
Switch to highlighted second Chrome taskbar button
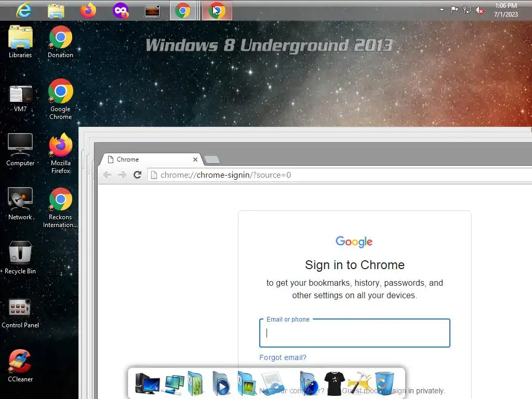(x=217, y=11)
